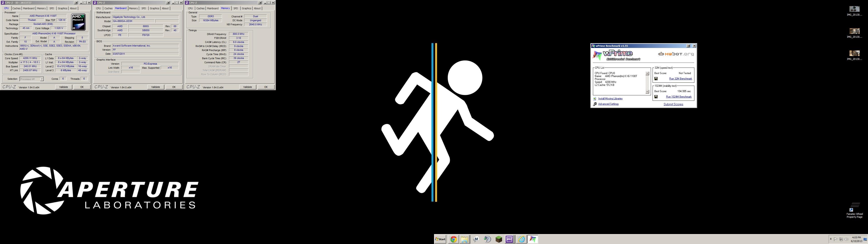Open the top IMG_2013 desktop file
Viewport: 868px width, 244px height.
pos(854,11)
